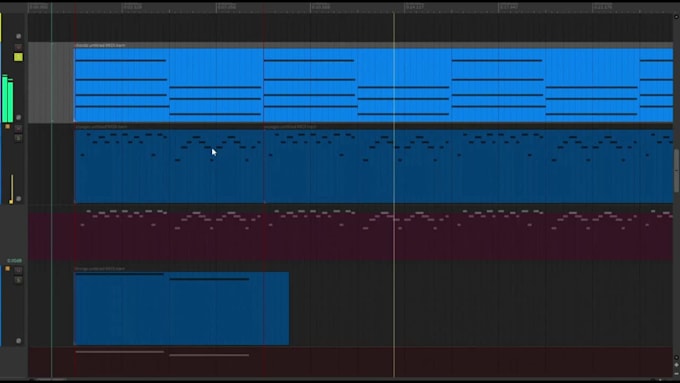
Task: Toggle the orange square on the bottom MIDI track
Action: [x=7, y=269]
